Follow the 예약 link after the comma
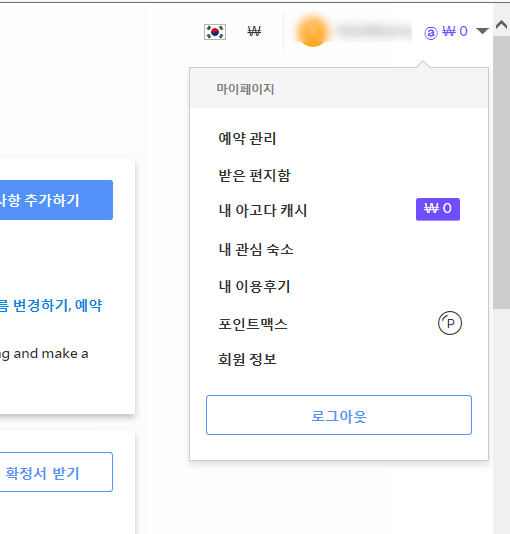This screenshot has width=510, height=534. (88, 305)
